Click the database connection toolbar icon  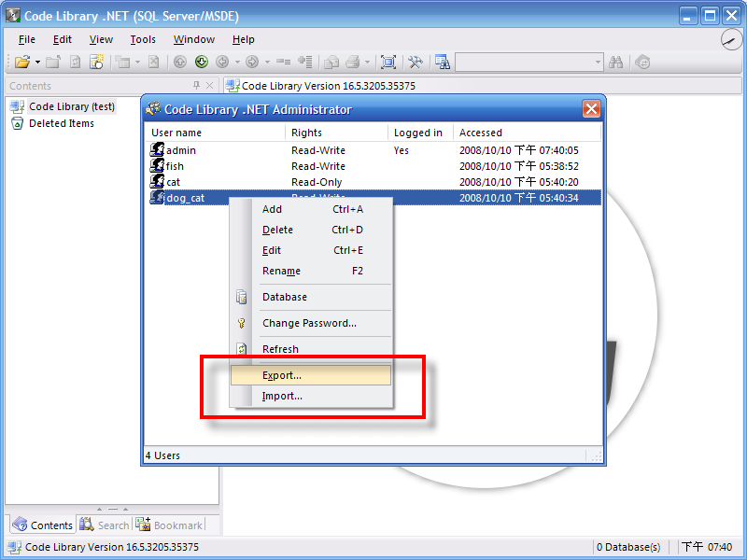pyautogui.click(x=443, y=62)
